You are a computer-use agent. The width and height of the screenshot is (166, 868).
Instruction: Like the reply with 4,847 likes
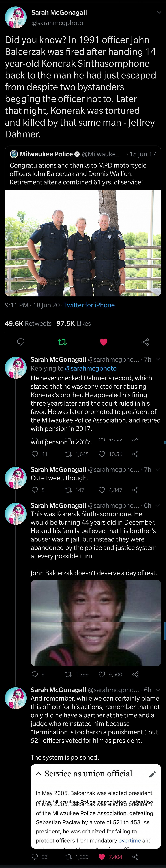102,490
